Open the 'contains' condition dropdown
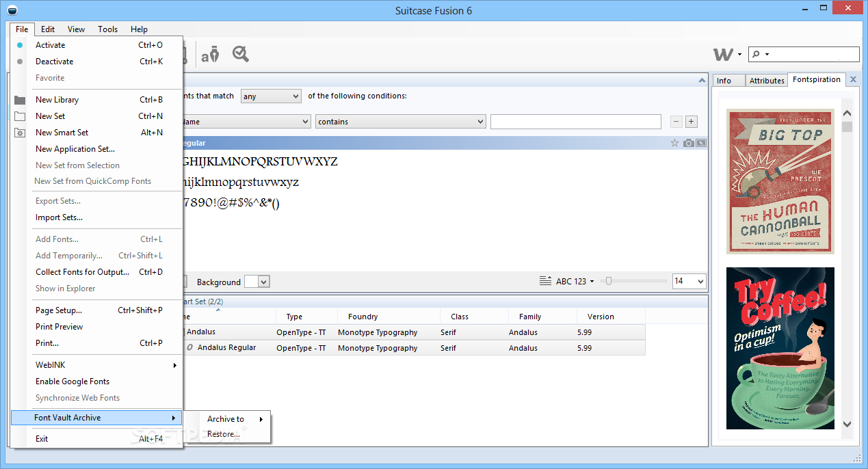This screenshot has height=469, width=868. (x=401, y=122)
